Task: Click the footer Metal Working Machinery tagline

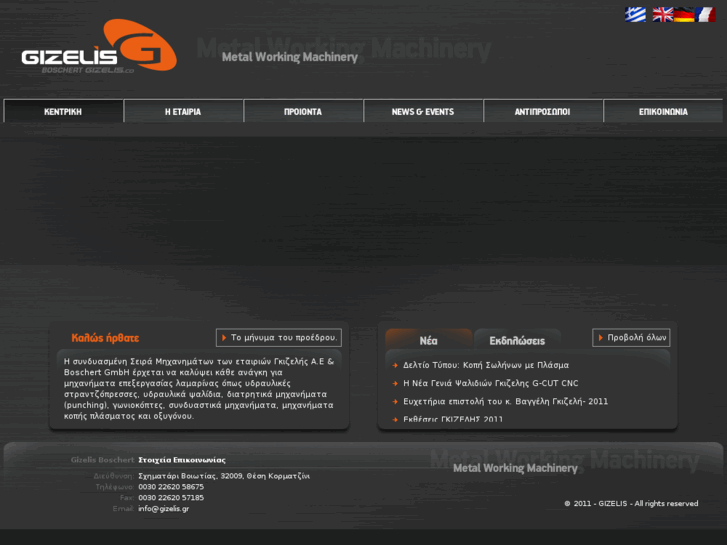Action: 515,468
